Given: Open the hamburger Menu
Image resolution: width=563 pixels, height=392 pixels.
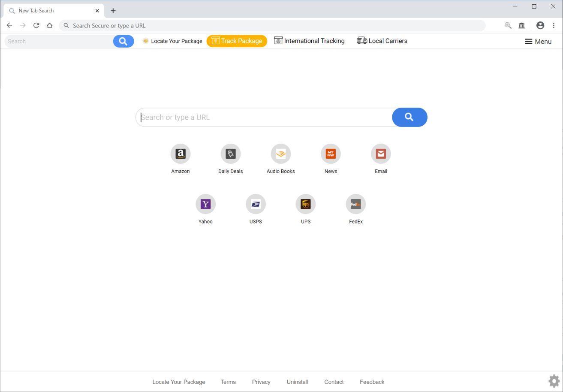Looking at the screenshot, I should 538,41.
